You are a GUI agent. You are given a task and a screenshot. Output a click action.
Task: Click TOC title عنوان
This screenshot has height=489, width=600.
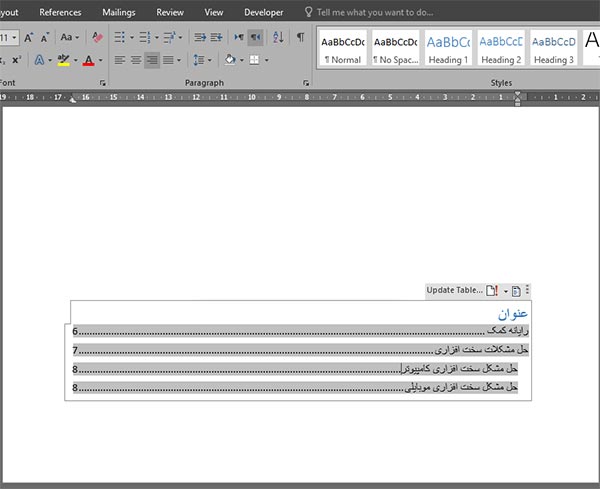tap(513, 313)
